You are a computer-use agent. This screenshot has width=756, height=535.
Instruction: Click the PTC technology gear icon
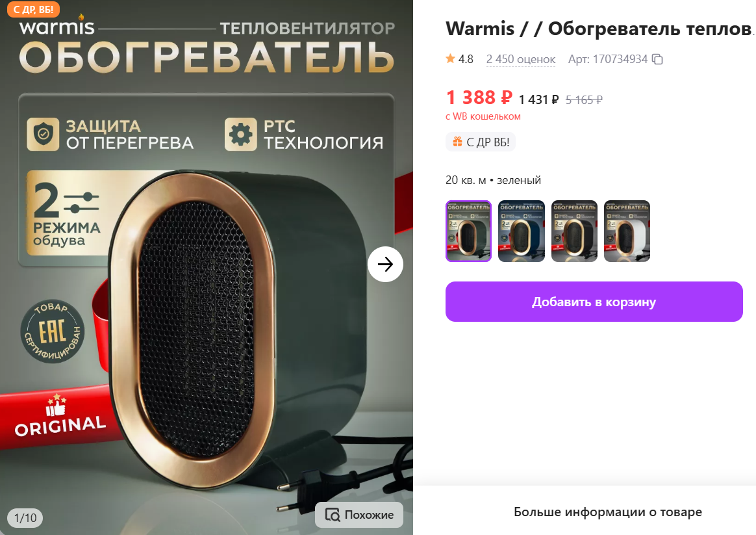point(240,134)
